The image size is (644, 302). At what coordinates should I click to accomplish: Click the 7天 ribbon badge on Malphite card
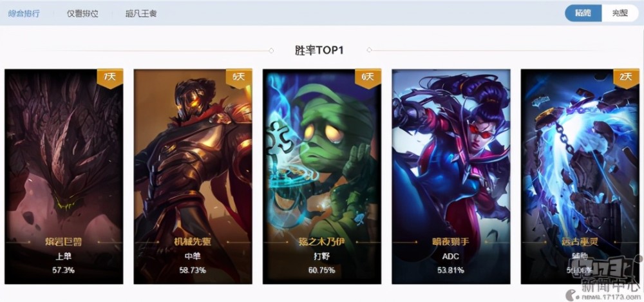(110, 78)
